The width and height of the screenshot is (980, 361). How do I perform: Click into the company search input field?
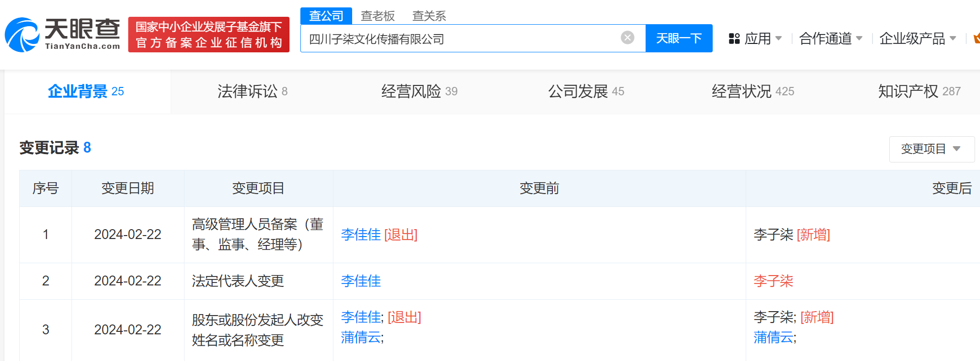click(x=459, y=39)
